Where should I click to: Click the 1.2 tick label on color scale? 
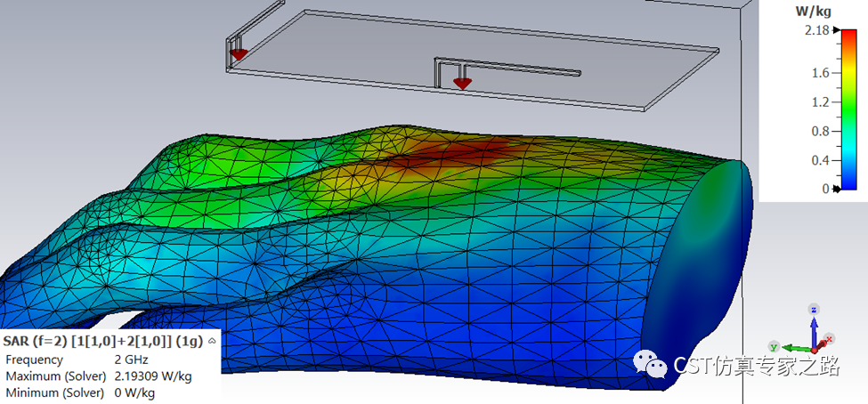pos(821,102)
